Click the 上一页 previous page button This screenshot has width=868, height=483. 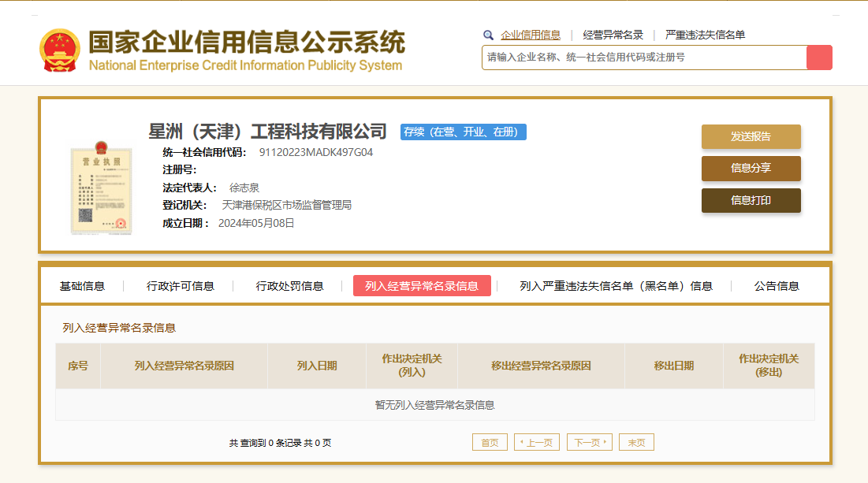[x=537, y=442]
